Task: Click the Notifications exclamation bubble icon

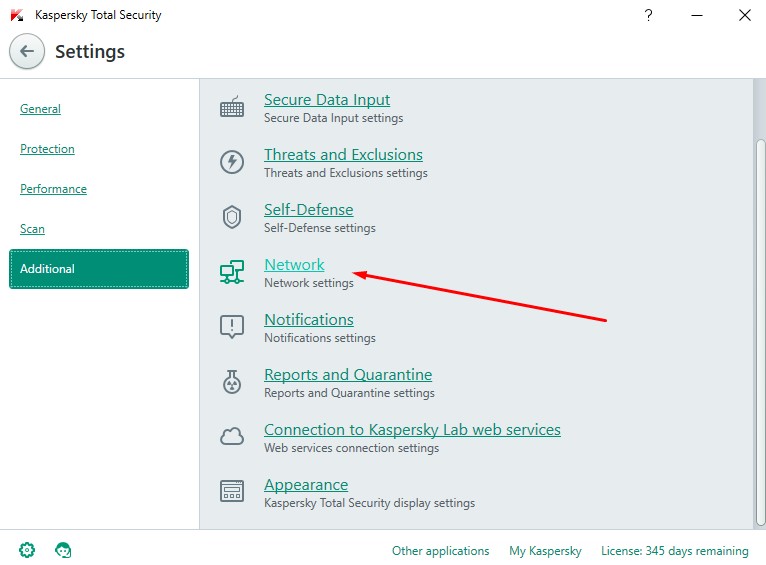Action: (232, 327)
